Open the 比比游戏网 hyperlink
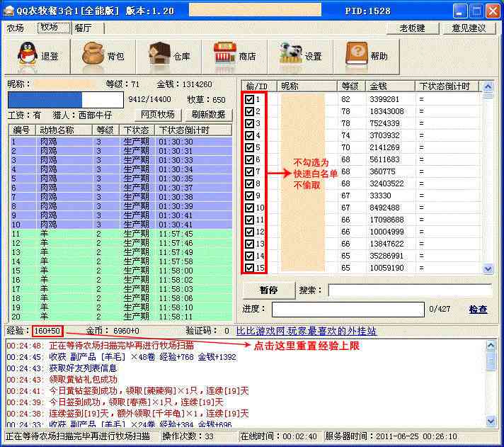The image size is (504, 447). pyautogui.click(x=306, y=331)
